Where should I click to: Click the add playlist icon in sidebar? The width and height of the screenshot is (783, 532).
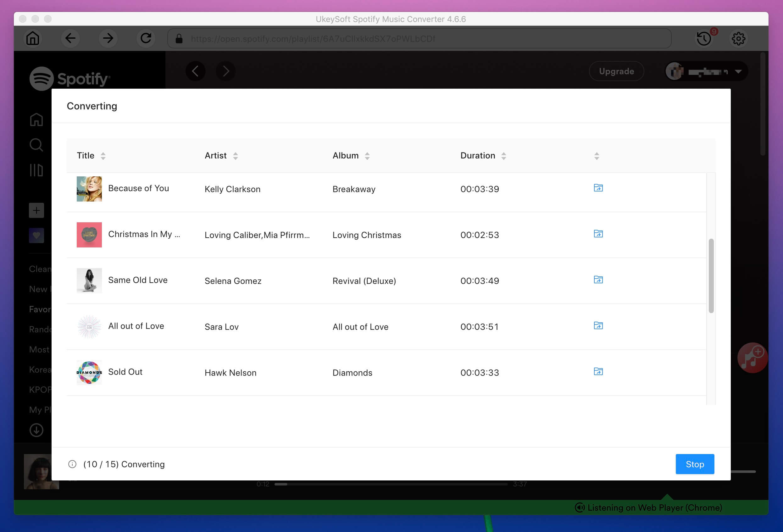point(36,210)
